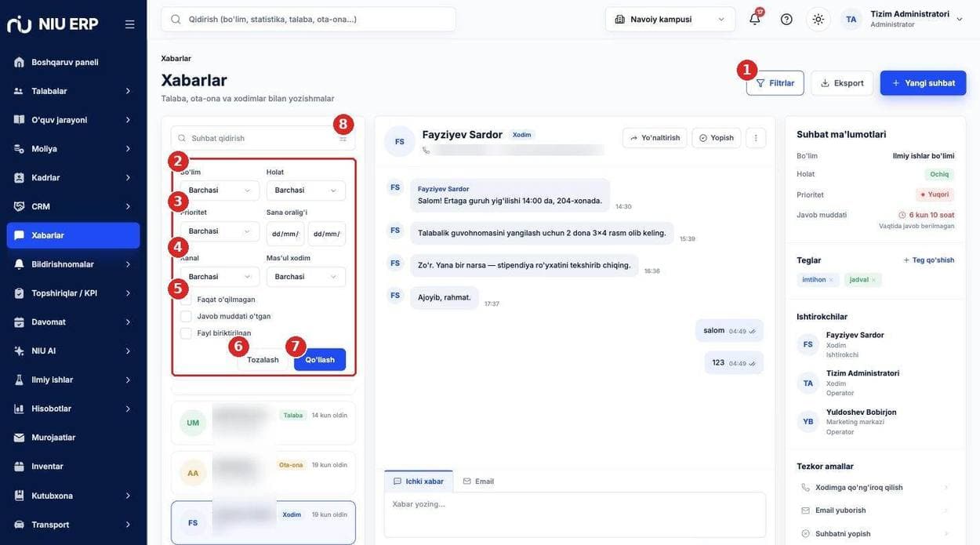Image resolution: width=980 pixels, height=545 pixels.
Task: Open help via the question mark icon
Action: point(786,20)
